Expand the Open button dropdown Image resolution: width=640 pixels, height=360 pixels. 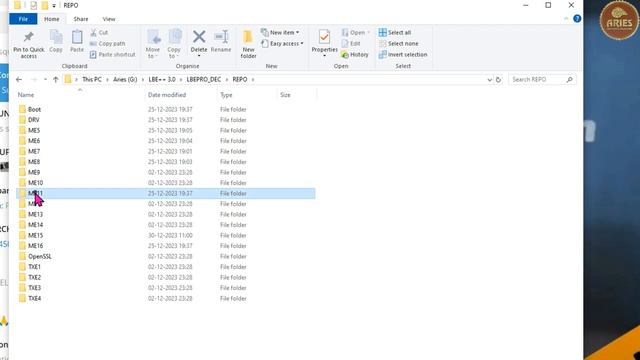(368, 32)
